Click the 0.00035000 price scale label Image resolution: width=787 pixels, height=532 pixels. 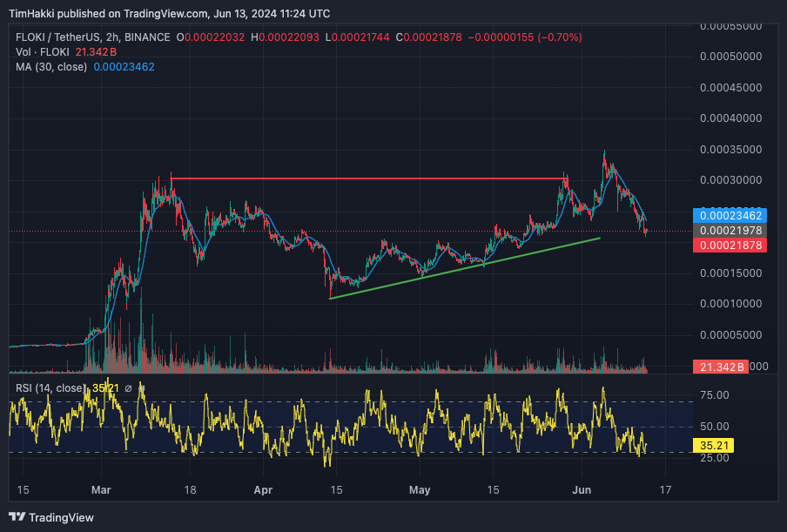(x=737, y=150)
